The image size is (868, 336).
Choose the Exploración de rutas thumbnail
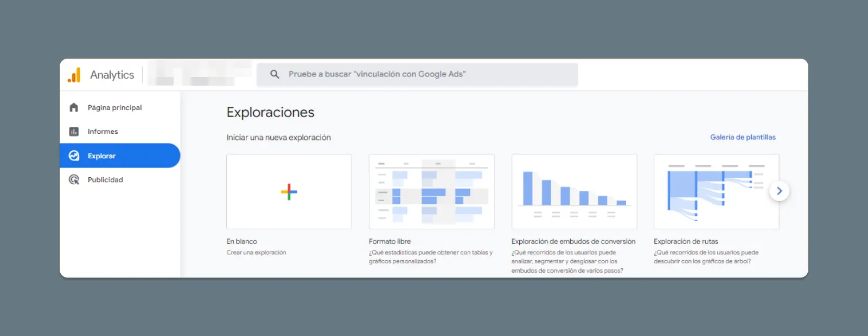[716, 191]
